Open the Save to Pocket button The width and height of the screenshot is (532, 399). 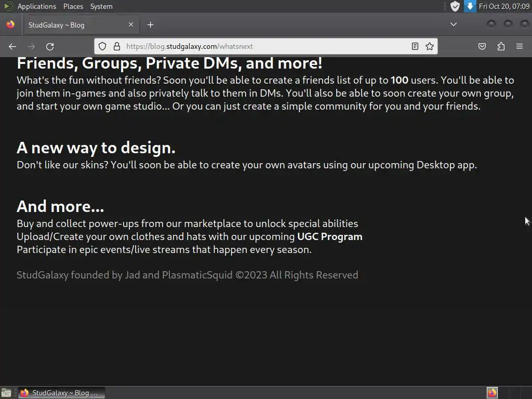(x=482, y=46)
